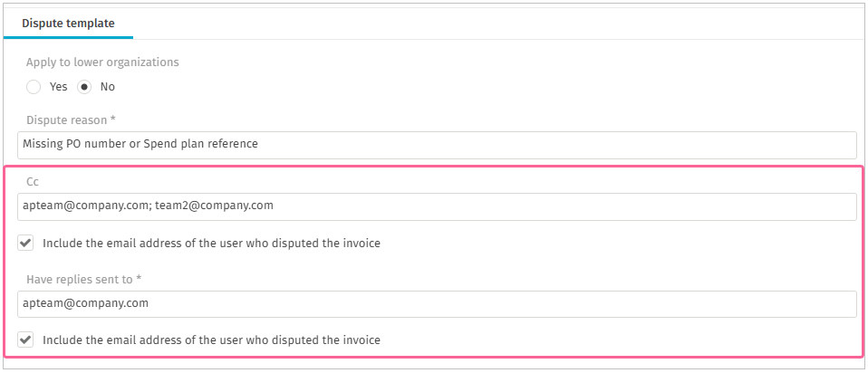
Task: Focus the Have replies sent to field
Action: (437, 304)
